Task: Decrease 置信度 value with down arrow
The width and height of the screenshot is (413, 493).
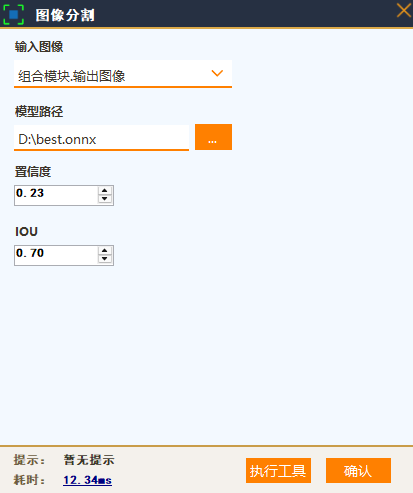Action: [x=105, y=199]
